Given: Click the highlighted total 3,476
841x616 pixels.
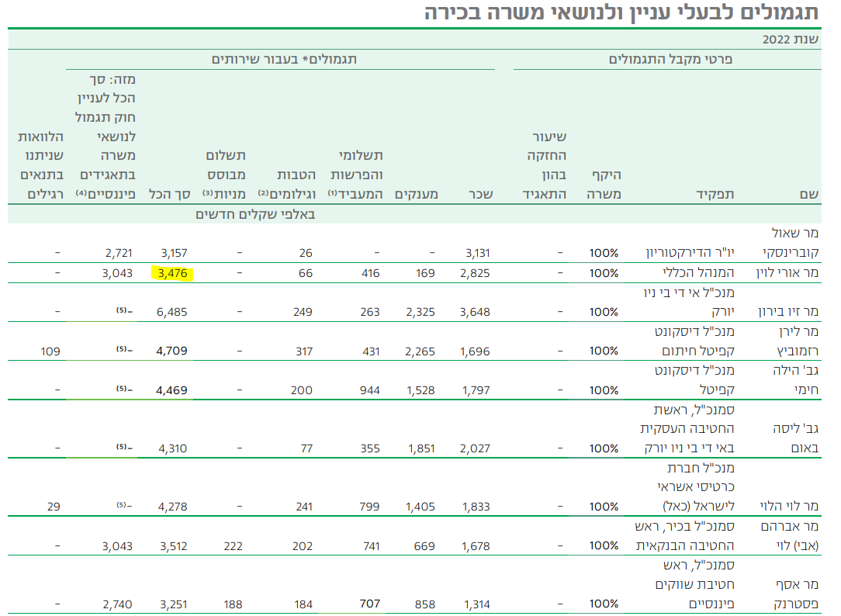Looking at the screenshot, I should [173, 273].
